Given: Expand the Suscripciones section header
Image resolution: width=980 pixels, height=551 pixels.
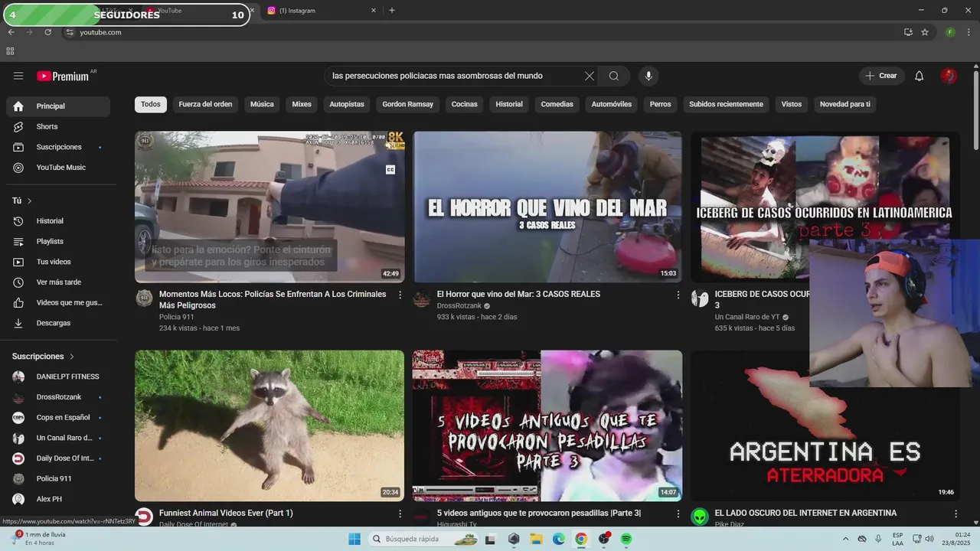Looking at the screenshot, I should point(44,357).
